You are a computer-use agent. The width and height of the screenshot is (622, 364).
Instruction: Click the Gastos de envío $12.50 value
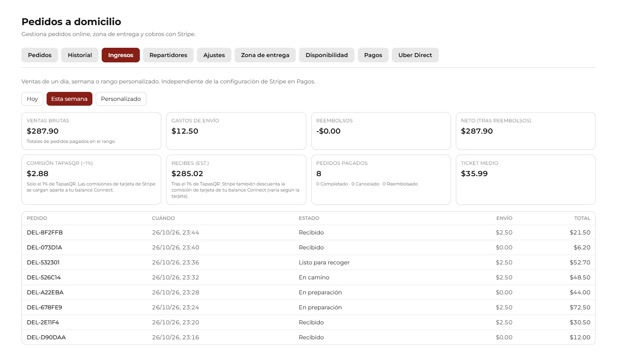185,131
